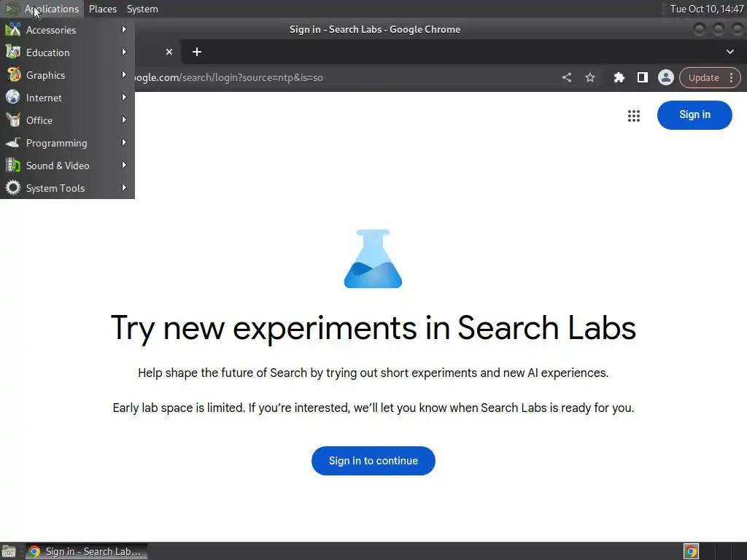Click the address bar URL field

[x=343, y=77]
